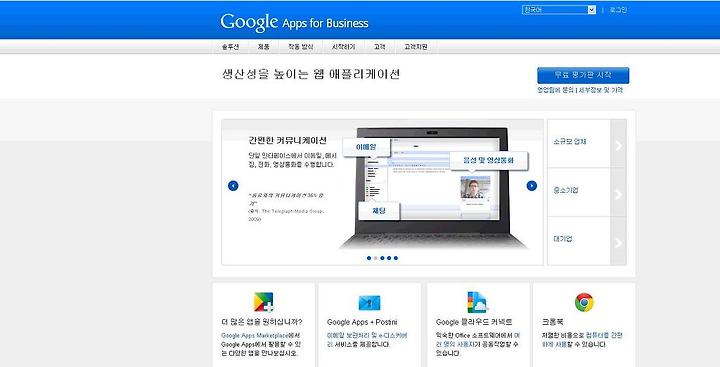
Task: Click the 간편한 커뮤니케이션 slide heading
Action: 287,140
